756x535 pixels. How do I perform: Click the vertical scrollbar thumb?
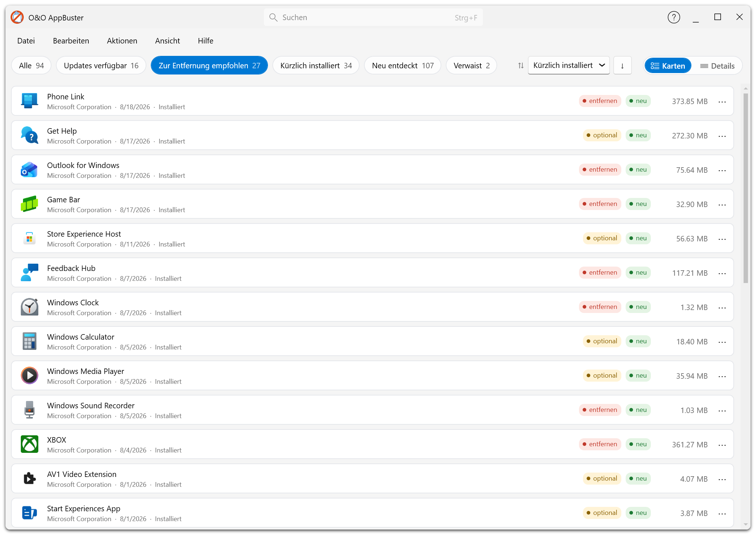[746, 188]
